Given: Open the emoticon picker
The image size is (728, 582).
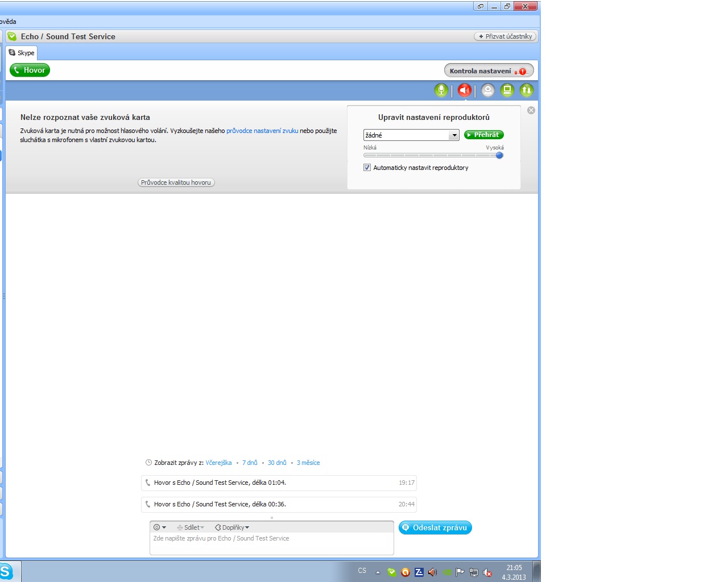Looking at the screenshot, I should [x=160, y=527].
